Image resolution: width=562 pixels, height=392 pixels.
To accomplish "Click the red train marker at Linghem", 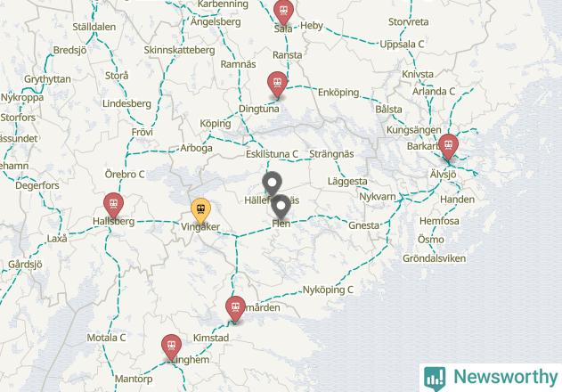I will (171, 347).
